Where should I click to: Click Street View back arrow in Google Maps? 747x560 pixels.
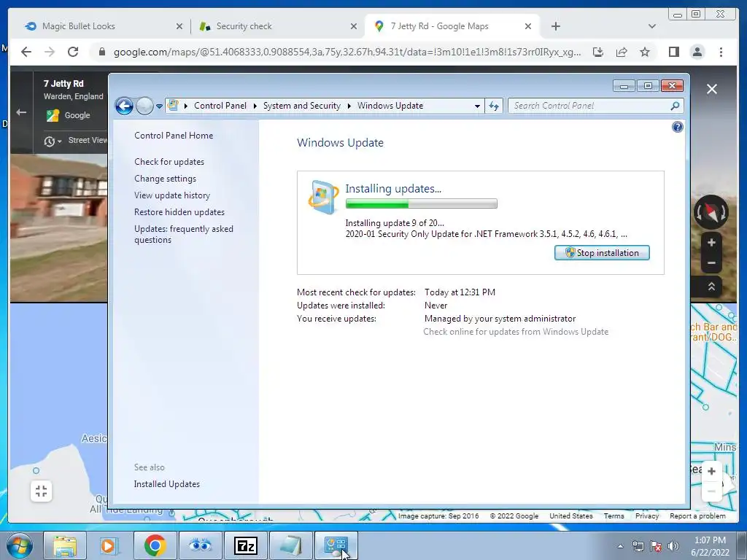[21, 112]
